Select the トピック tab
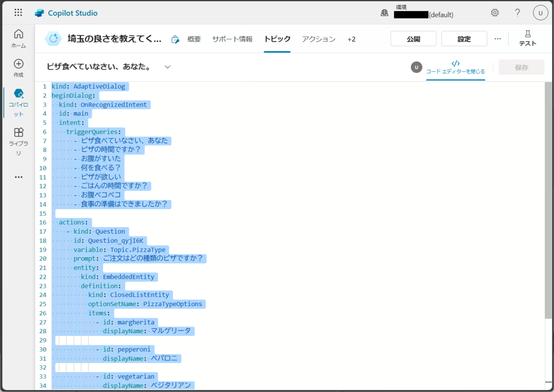Image resolution: width=554 pixels, height=392 pixels. point(277,39)
